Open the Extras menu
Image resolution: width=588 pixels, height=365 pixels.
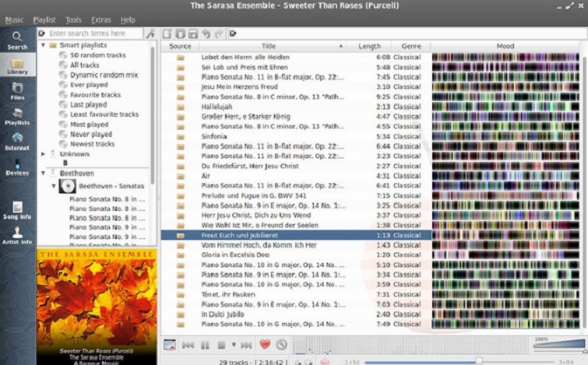pyautogui.click(x=100, y=19)
